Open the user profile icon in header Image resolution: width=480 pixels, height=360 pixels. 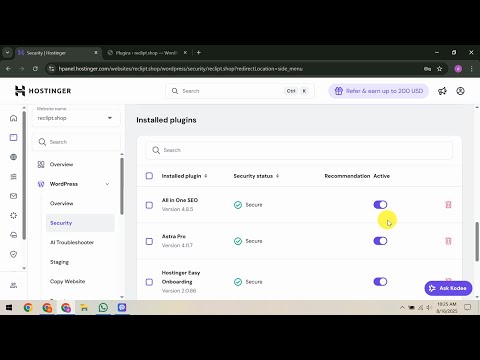[x=460, y=91]
